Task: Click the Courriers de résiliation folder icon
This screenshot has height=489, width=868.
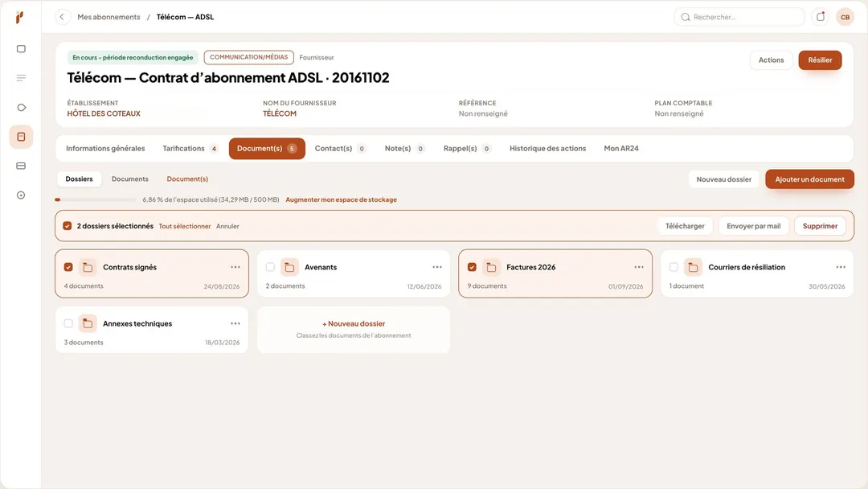Action: click(x=693, y=268)
